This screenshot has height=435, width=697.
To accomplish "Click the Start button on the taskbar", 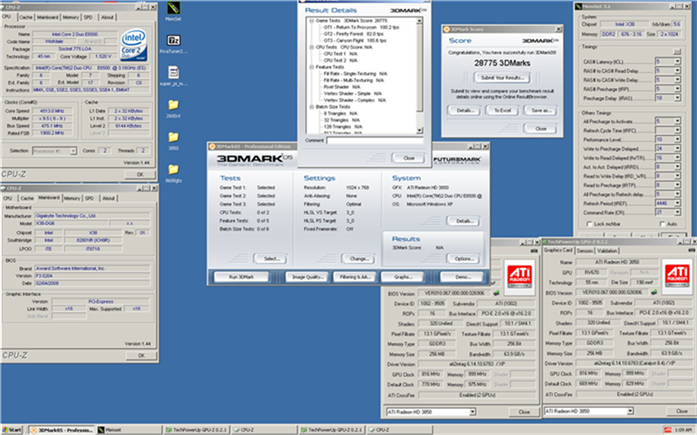I will (12, 430).
